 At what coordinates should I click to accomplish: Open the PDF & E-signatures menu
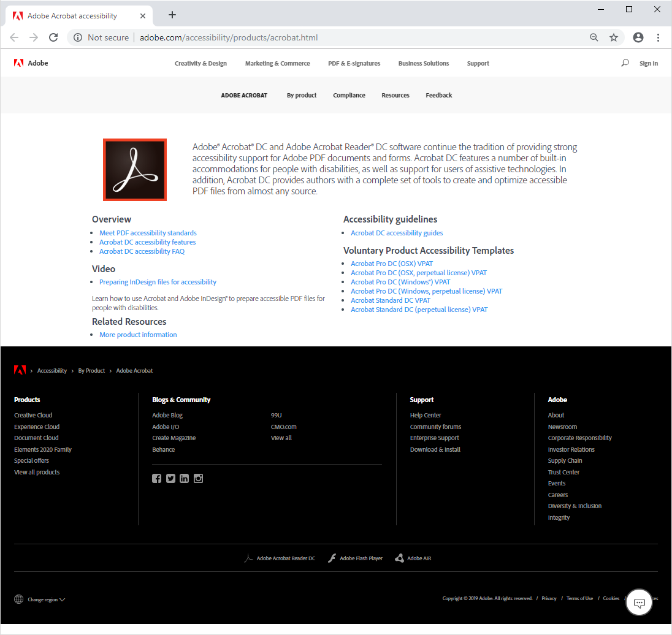(354, 63)
